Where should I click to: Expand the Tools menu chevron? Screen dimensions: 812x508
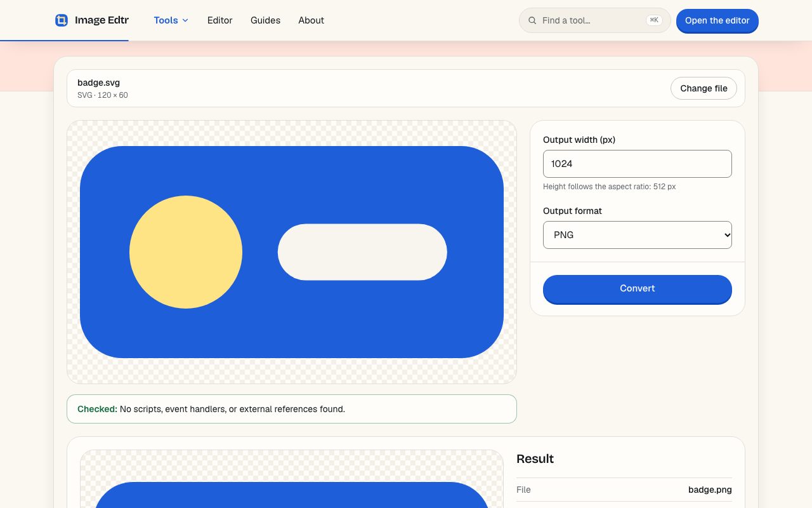185,20
